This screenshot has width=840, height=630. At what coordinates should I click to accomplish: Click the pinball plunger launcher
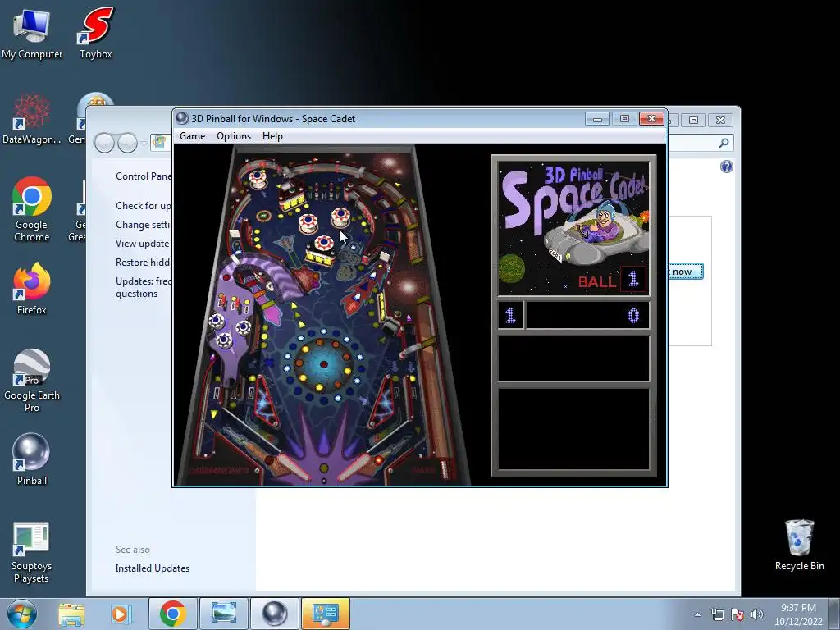pyautogui.click(x=444, y=468)
